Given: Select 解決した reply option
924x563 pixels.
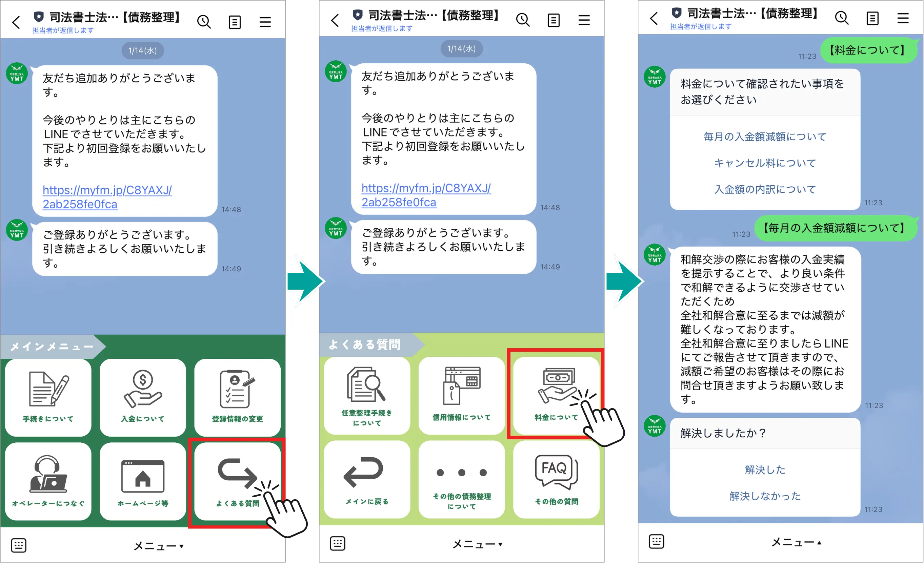Looking at the screenshot, I should [x=765, y=470].
